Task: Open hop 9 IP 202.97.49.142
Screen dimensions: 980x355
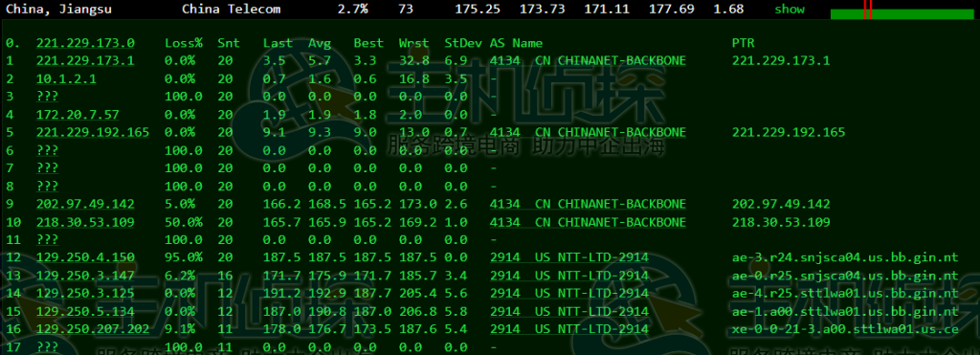Action: click(x=85, y=204)
